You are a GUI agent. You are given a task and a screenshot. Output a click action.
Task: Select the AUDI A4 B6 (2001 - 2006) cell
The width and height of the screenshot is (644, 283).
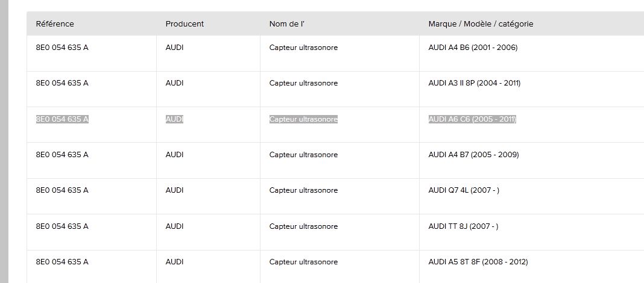(x=473, y=48)
